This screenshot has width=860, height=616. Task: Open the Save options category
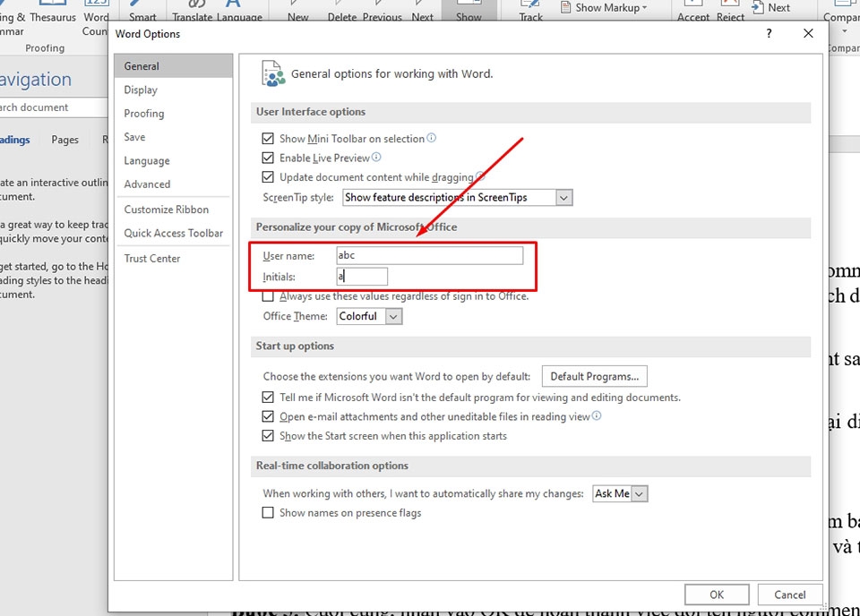173,137
